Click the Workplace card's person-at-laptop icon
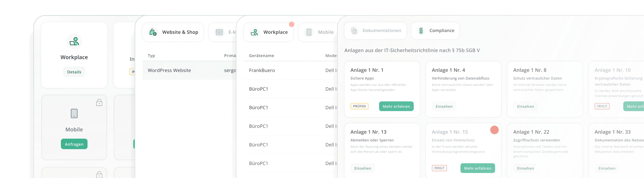The width and height of the screenshot is (644, 178). (x=74, y=41)
